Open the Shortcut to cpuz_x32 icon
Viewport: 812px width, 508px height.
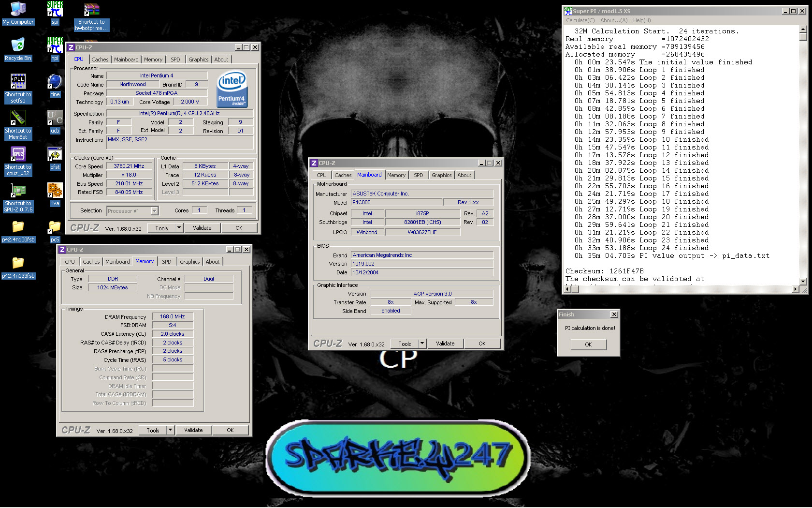coord(18,161)
